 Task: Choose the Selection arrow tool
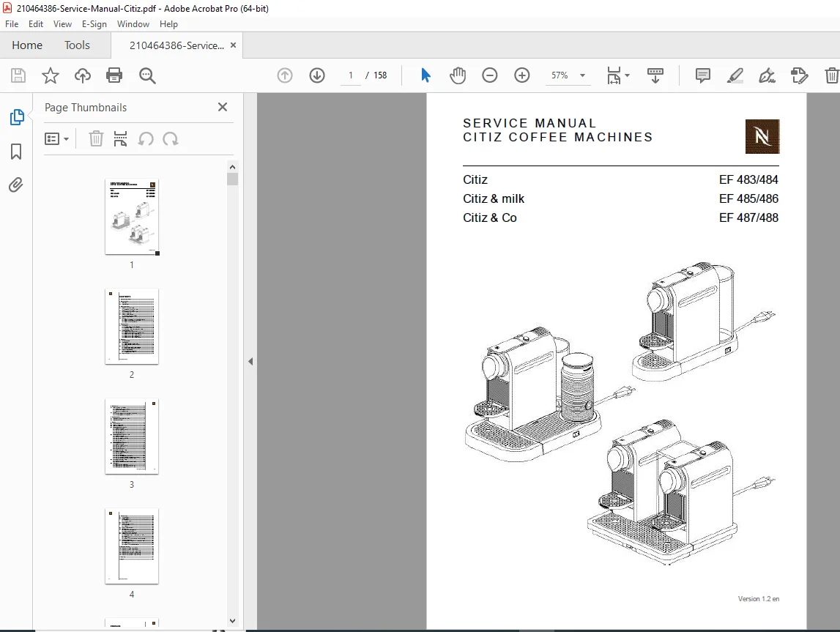click(x=426, y=75)
